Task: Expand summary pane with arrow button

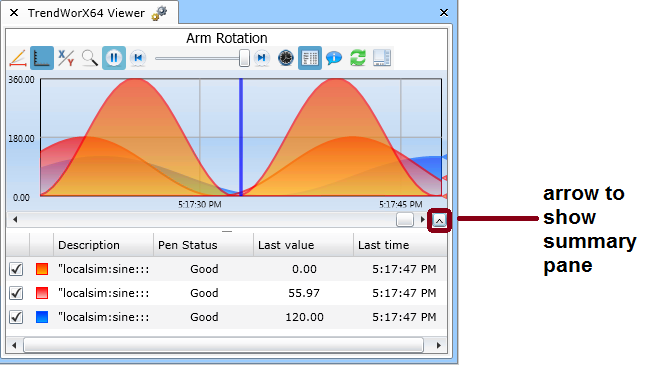Action: 439,220
